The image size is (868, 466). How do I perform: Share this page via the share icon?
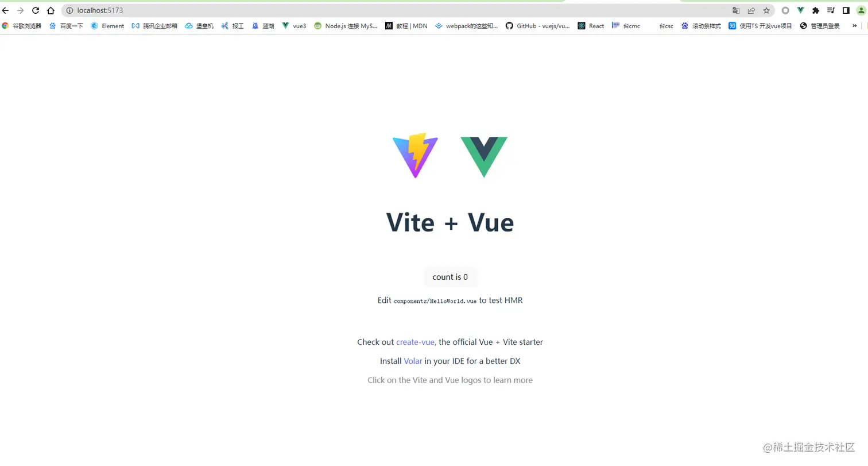point(751,10)
